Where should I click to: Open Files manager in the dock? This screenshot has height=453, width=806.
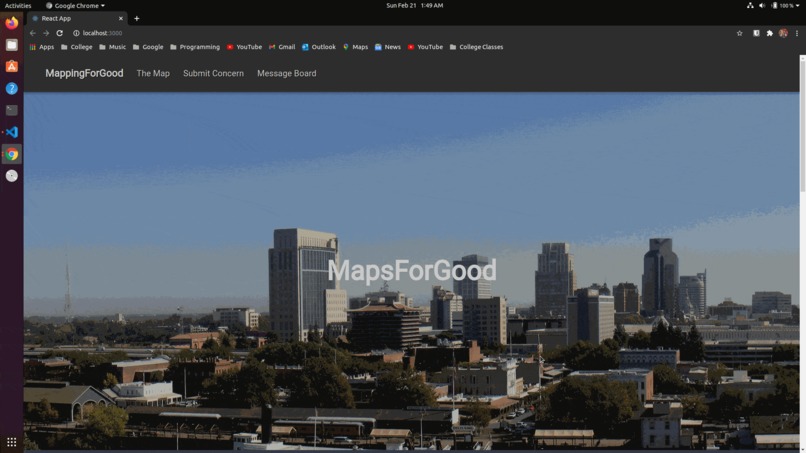[11, 45]
